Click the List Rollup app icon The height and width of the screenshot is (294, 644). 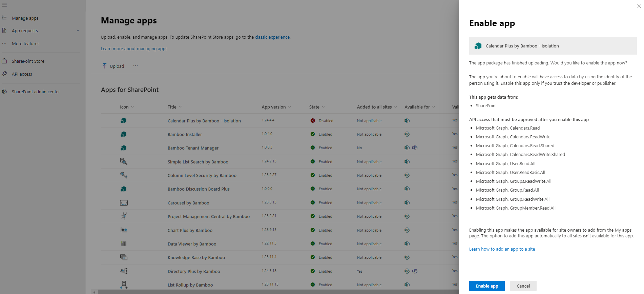124,285
